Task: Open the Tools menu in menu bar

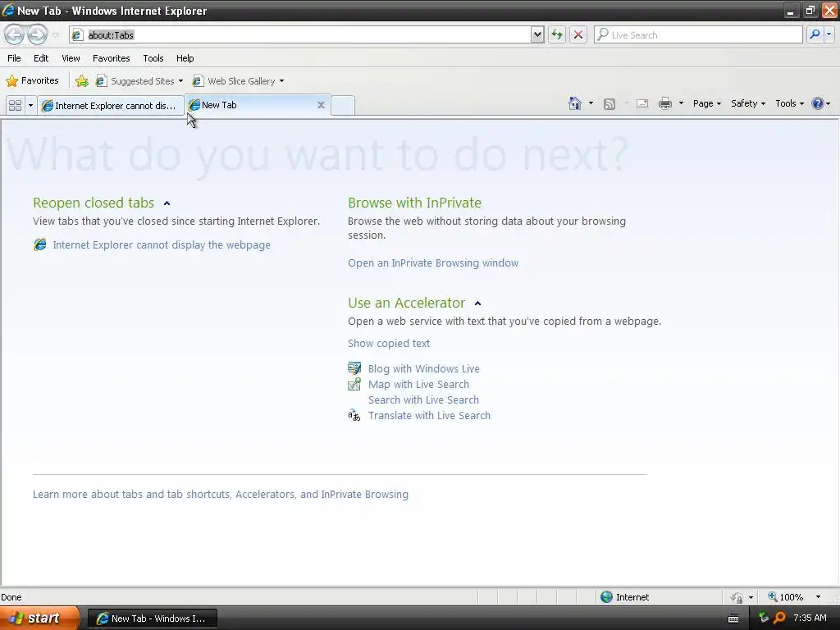Action: 153,58
